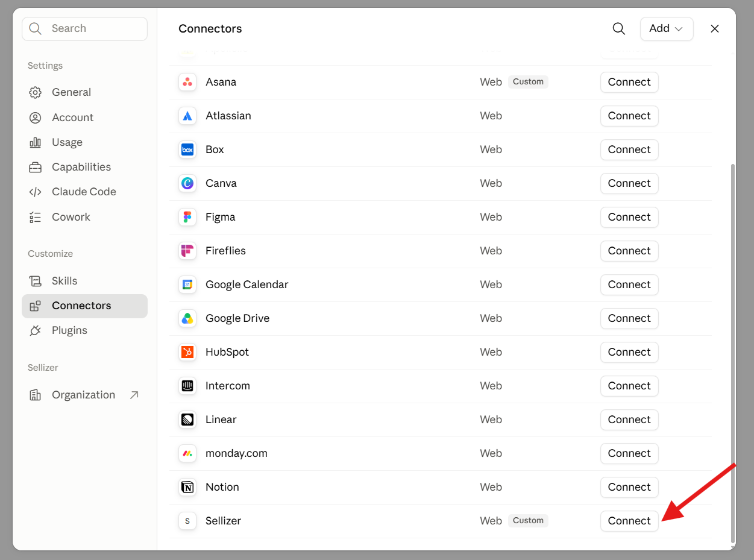Select Connectors in the sidebar
Image resolution: width=754 pixels, height=560 pixels.
pyautogui.click(x=84, y=306)
